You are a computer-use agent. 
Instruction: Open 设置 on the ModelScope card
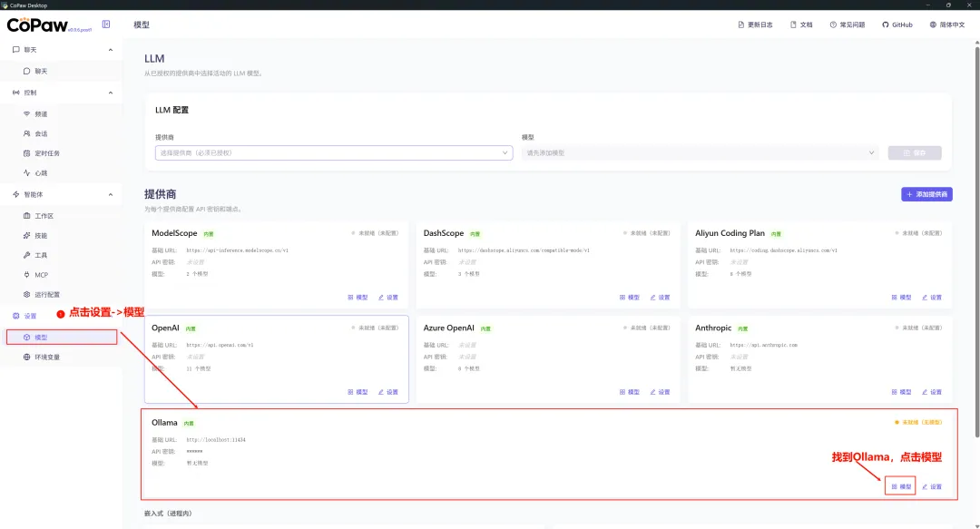[x=388, y=298]
